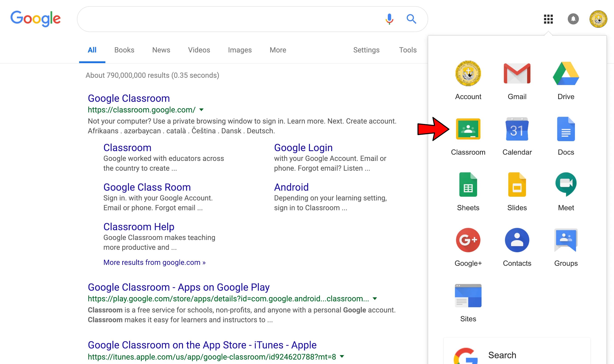Image resolution: width=614 pixels, height=364 pixels.
Task: Click the Google apps grid button
Action: [x=548, y=19]
